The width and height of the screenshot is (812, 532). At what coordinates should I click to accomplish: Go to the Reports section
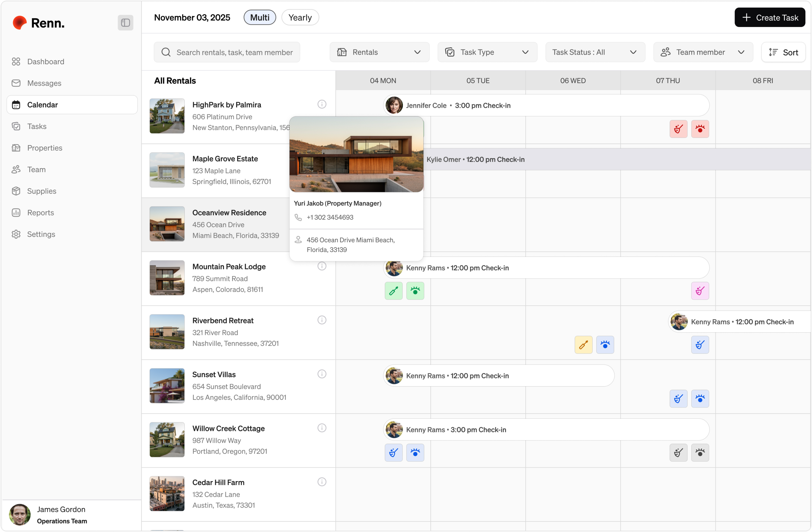click(x=40, y=213)
